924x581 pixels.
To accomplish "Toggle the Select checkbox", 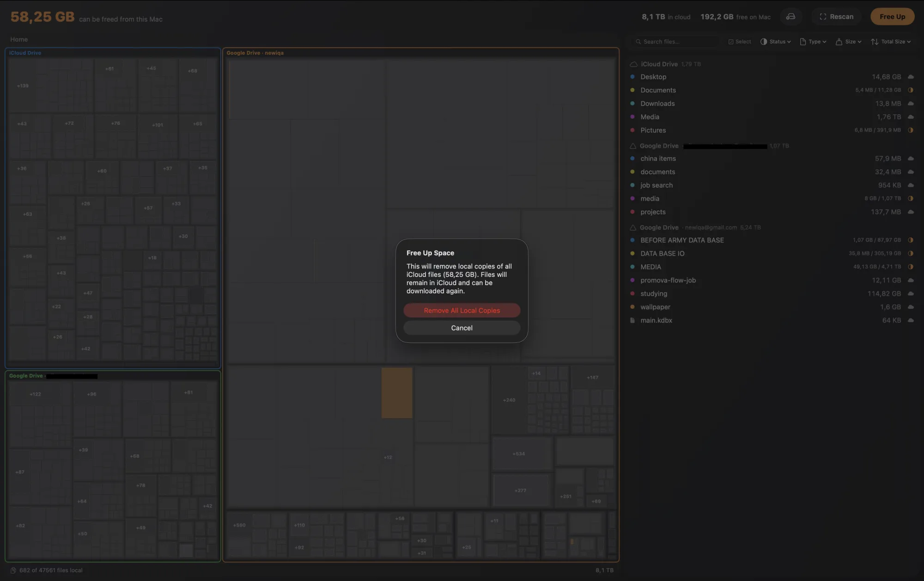I will pyautogui.click(x=740, y=42).
